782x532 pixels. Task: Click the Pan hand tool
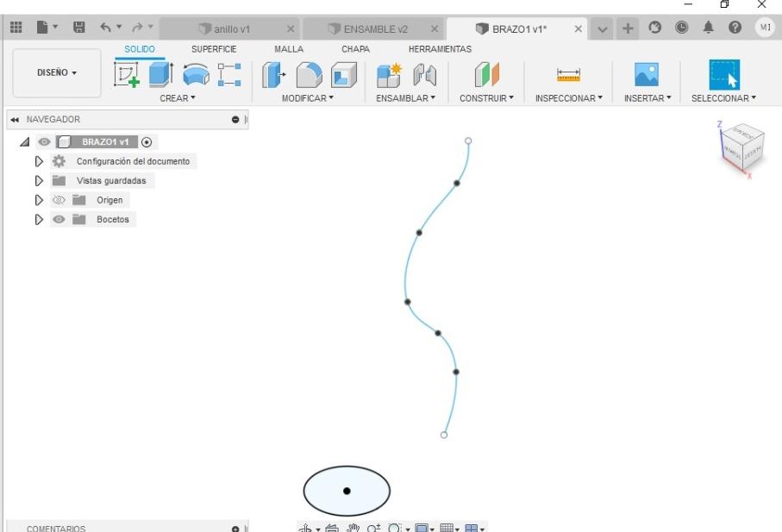[x=353, y=529]
